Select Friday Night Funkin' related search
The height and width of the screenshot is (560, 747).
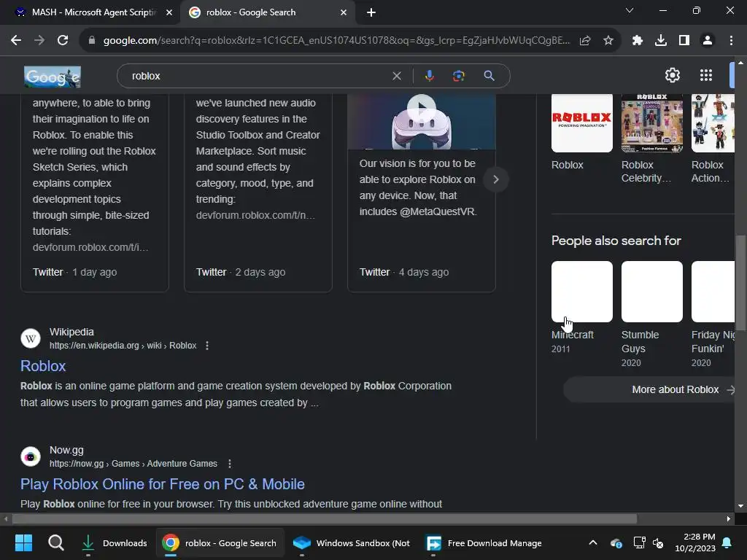click(713, 314)
